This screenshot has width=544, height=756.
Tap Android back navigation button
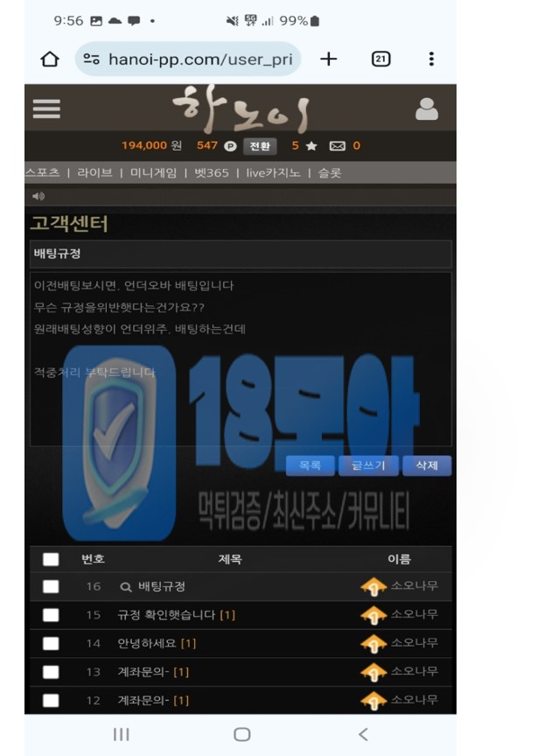363,734
